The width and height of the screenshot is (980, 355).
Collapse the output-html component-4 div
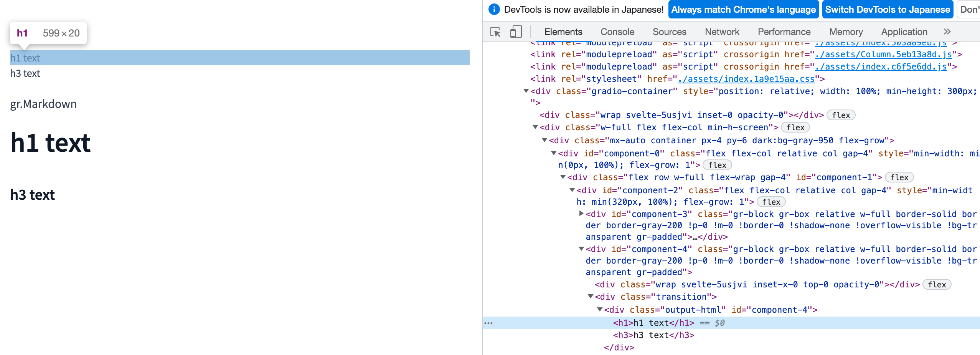[x=600, y=310]
